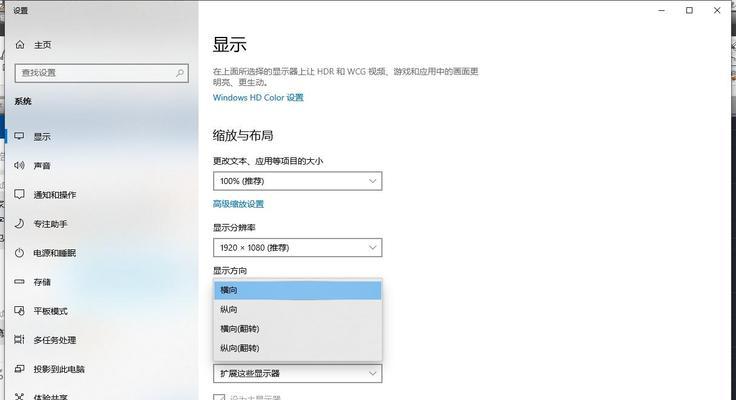Open 多任务处理 multitasking icon
Image resolution: width=736 pixels, height=400 pixels.
[19, 339]
